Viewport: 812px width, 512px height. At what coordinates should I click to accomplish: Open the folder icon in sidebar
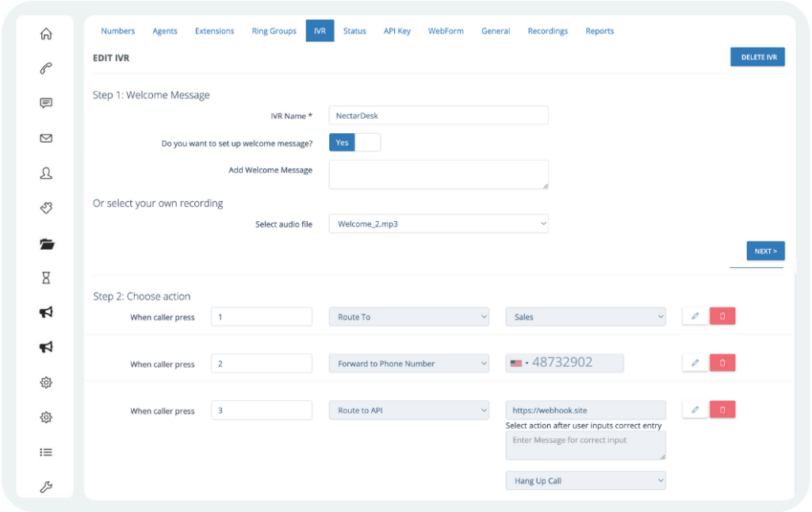pyautogui.click(x=46, y=243)
